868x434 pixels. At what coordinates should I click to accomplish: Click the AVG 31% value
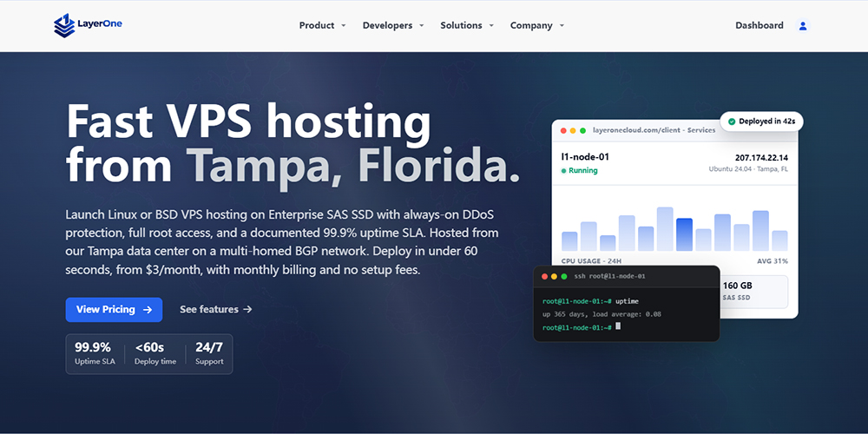pos(773,260)
